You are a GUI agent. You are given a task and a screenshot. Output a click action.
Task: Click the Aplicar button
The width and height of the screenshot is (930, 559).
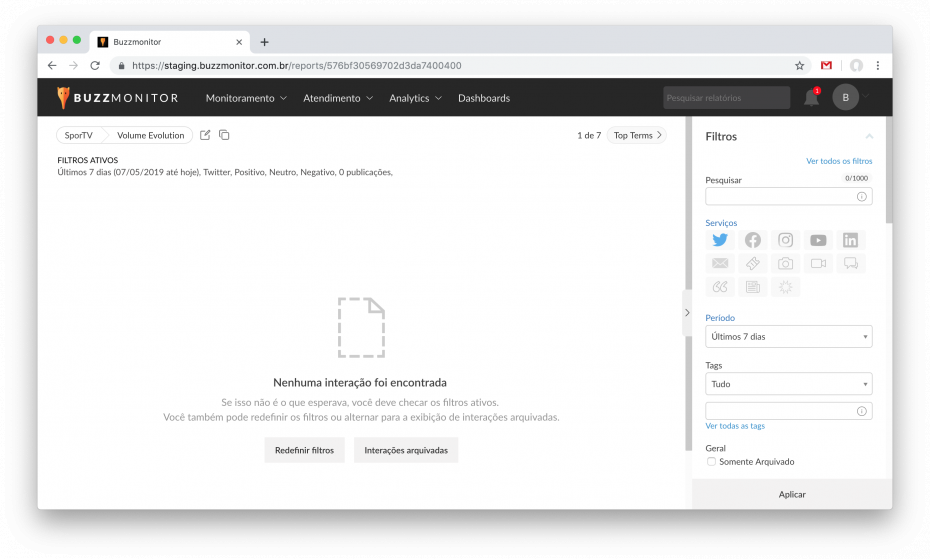pyautogui.click(x=792, y=494)
